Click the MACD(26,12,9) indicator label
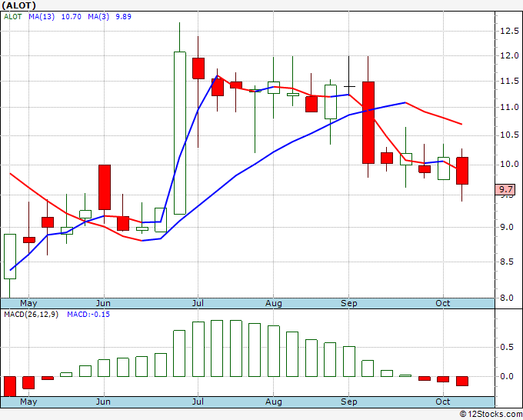This screenshot has width=523, height=420. (x=31, y=315)
